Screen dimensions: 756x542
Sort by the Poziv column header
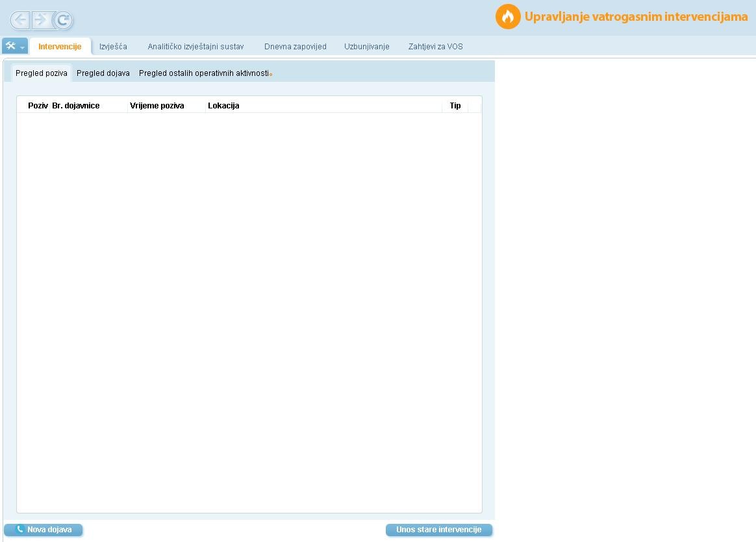pyautogui.click(x=38, y=106)
